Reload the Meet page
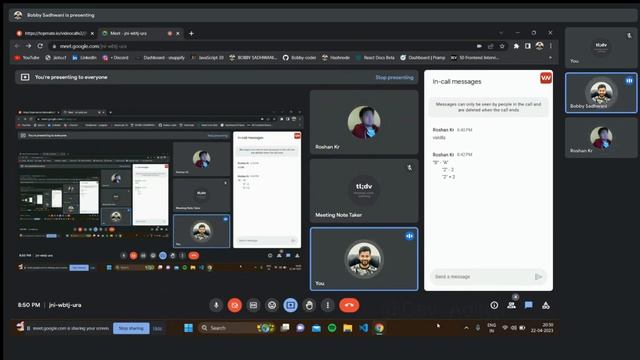 click(40, 46)
